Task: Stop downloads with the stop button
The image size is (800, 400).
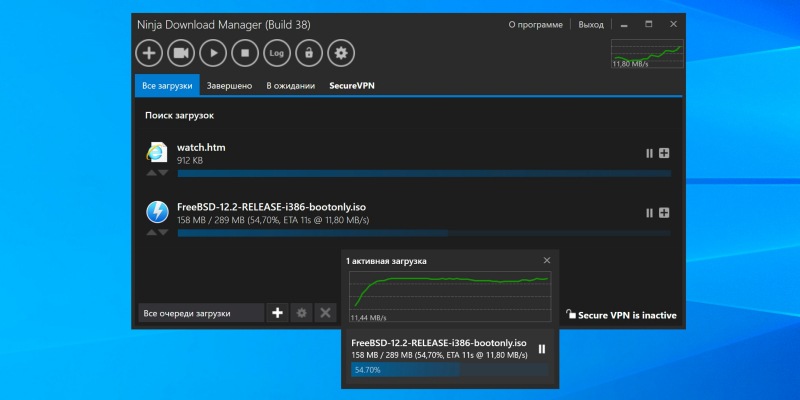Action: click(245, 53)
